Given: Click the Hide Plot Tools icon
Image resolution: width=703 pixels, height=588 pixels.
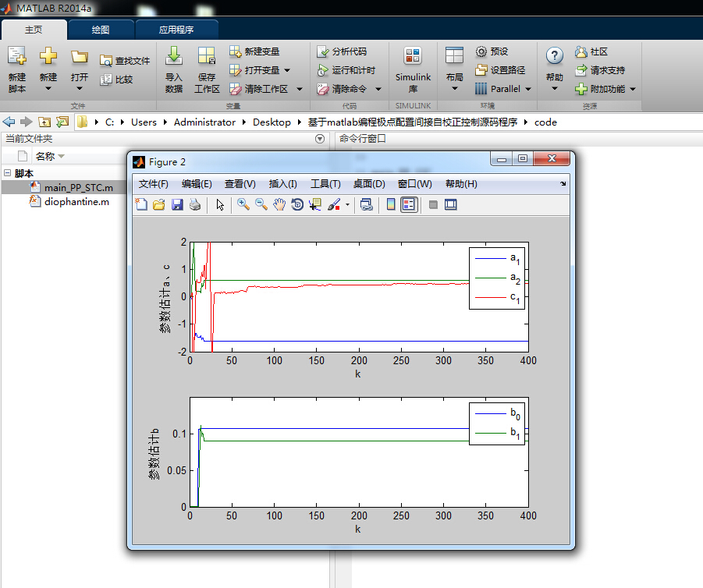Looking at the screenshot, I should pos(433,205).
